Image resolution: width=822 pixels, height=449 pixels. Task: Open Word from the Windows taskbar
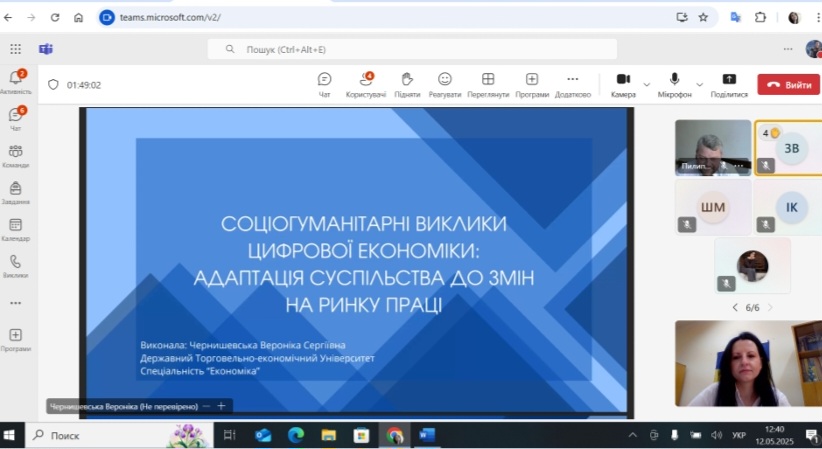(427, 435)
